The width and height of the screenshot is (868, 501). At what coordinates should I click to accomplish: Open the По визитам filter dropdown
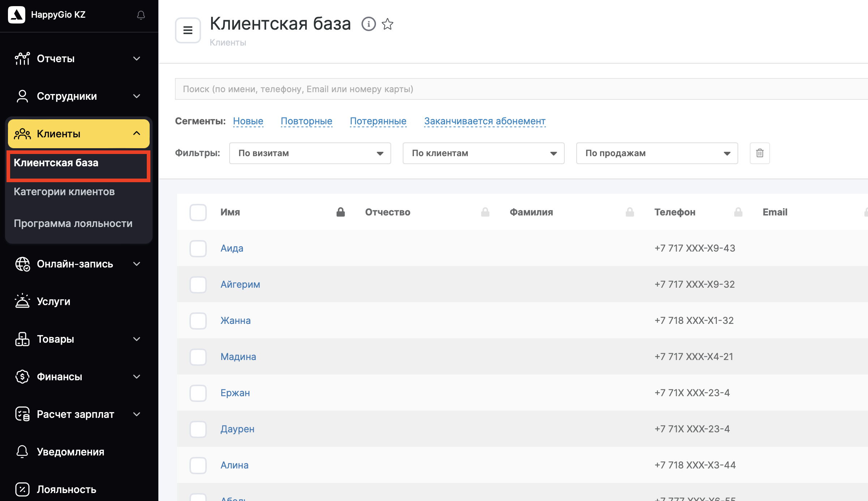[310, 153]
